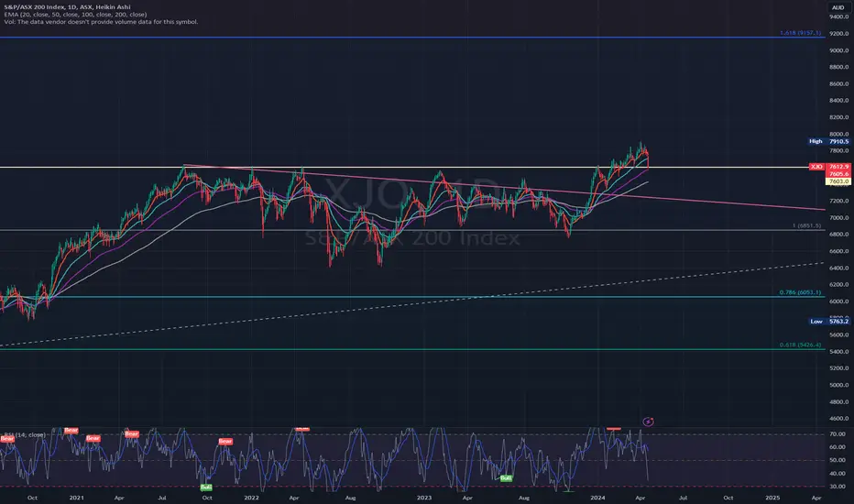Click the High 7910.5 price label
The image size is (854, 504).
pos(828,141)
